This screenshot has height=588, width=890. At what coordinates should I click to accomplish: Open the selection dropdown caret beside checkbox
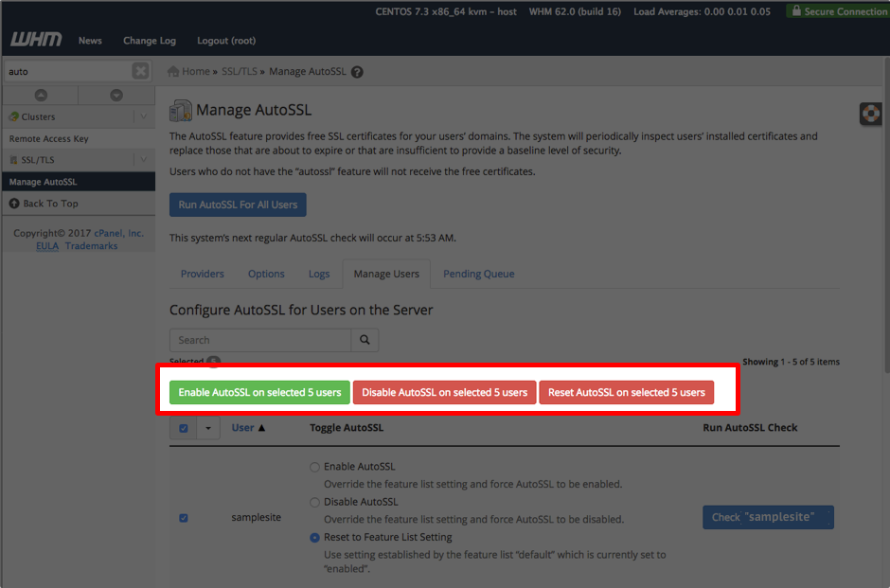point(208,428)
